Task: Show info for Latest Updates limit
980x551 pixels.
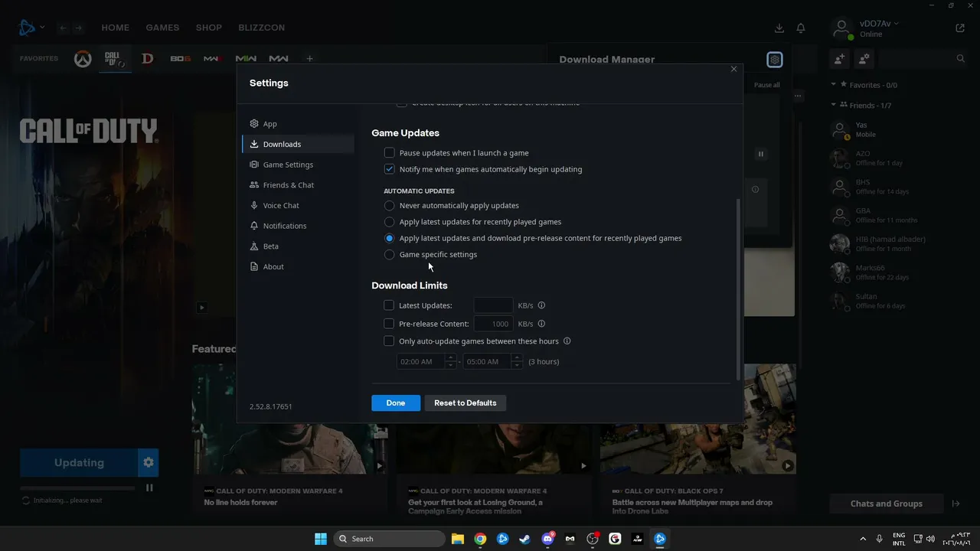Action: (x=541, y=305)
